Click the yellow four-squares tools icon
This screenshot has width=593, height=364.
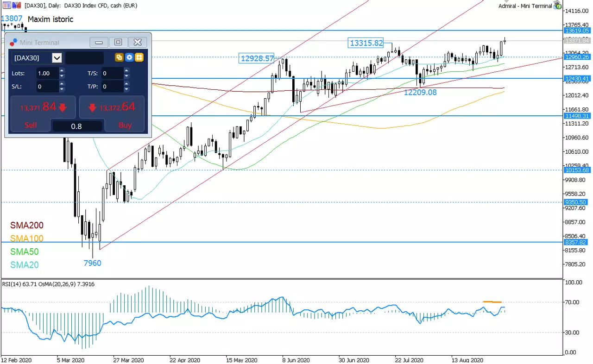tap(139, 57)
